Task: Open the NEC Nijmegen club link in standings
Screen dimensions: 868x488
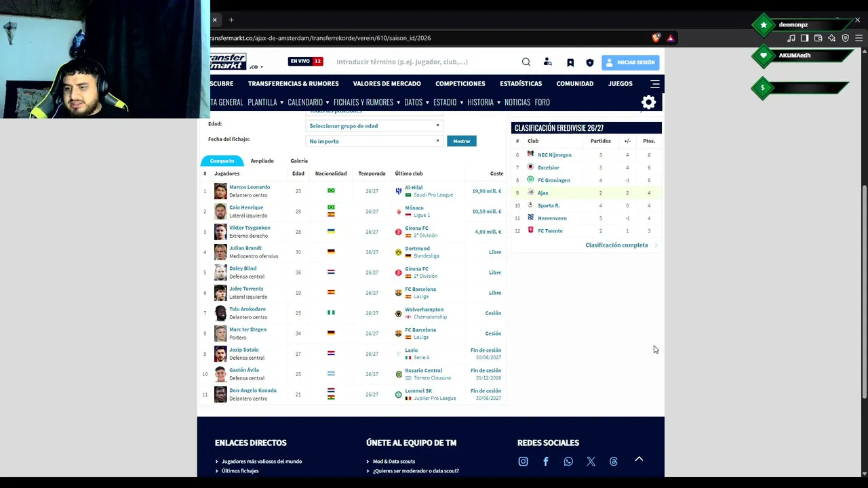Action: click(555, 155)
